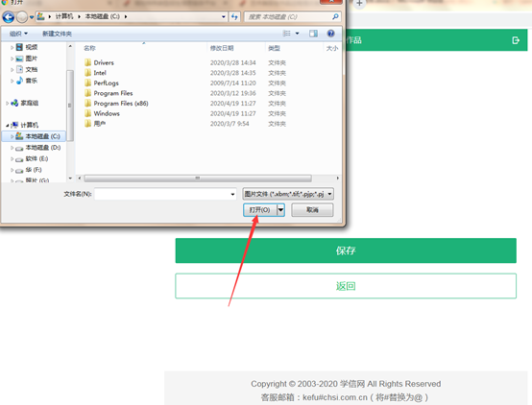
Task: Click the refresh folder icon in address bar
Action: tap(234, 16)
